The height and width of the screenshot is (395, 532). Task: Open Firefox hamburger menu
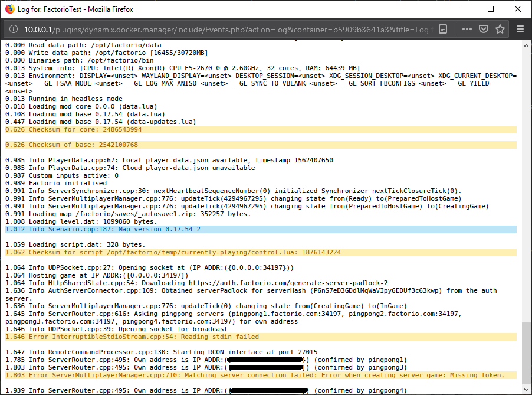click(x=520, y=29)
